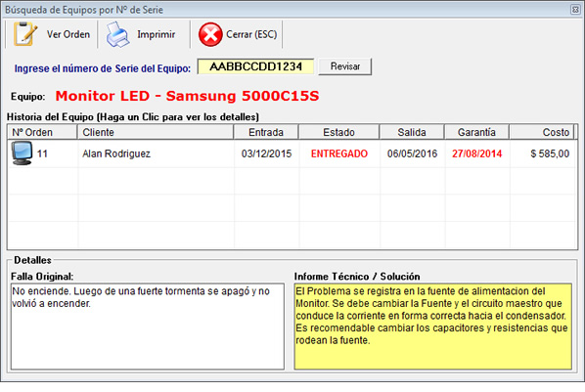Click the Imprimir printer icon
Screen dimensions: 585x392
click(x=118, y=34)
